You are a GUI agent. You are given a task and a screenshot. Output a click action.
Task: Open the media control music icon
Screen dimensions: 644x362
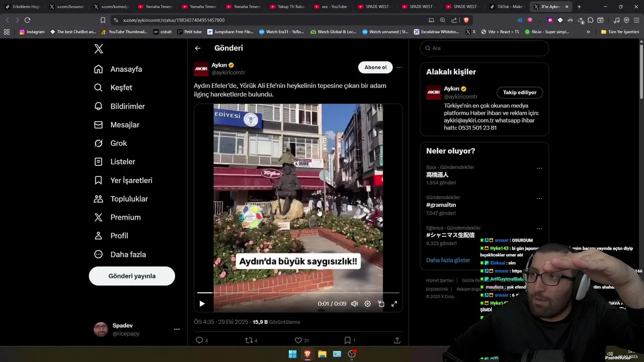(617, 20)
